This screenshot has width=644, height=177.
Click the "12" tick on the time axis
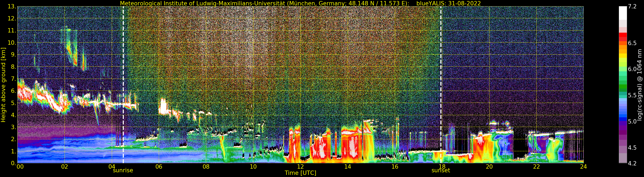pos(300,167)
